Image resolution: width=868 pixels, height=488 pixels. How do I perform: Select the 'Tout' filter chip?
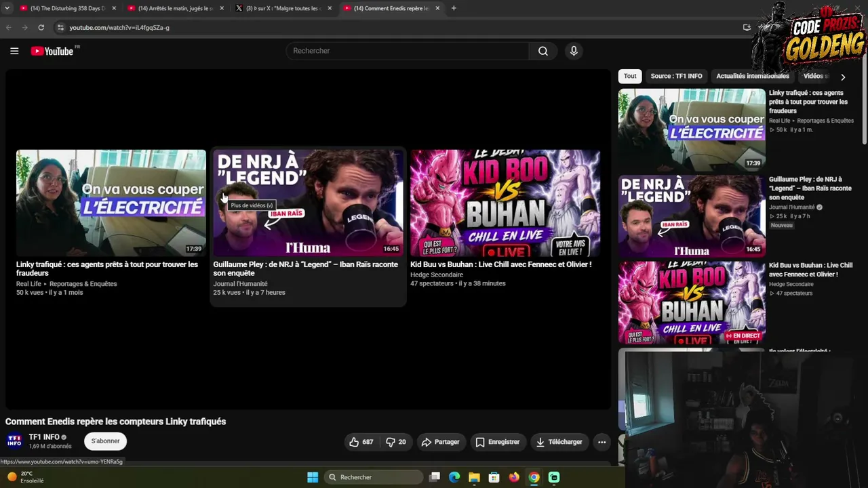pos(630,77)
